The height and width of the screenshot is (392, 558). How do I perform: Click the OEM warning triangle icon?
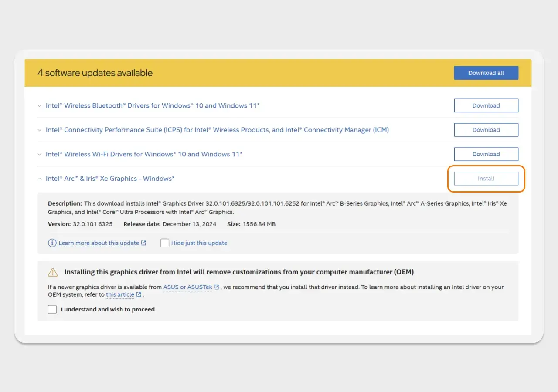53,272
